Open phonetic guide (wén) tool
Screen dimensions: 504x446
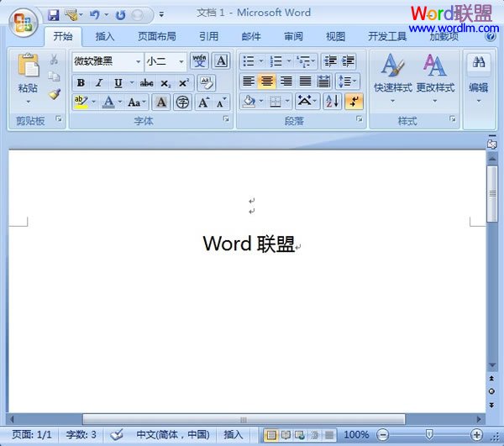199,60
